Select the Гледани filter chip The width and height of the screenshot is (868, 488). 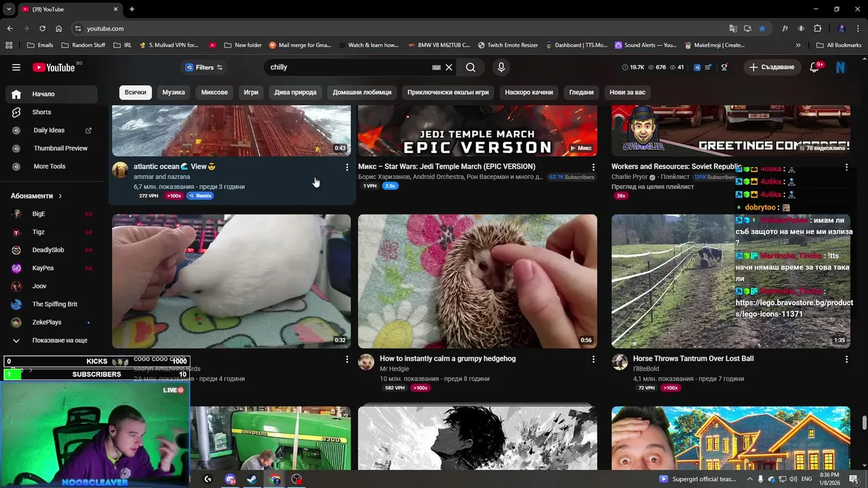[x=581, y=92]
